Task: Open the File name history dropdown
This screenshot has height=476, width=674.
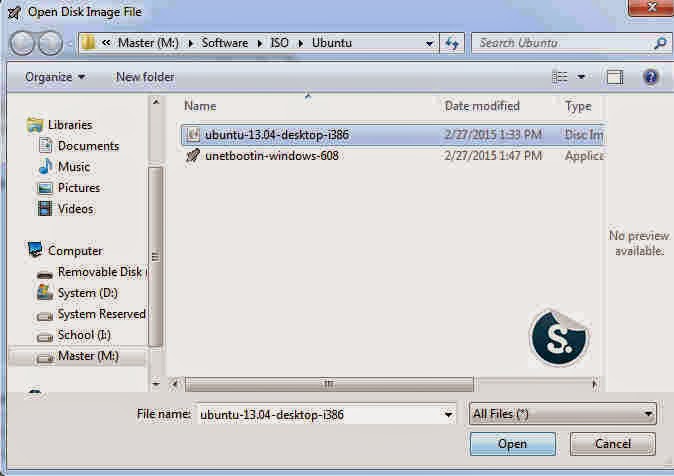Action: tap(448, 415)
